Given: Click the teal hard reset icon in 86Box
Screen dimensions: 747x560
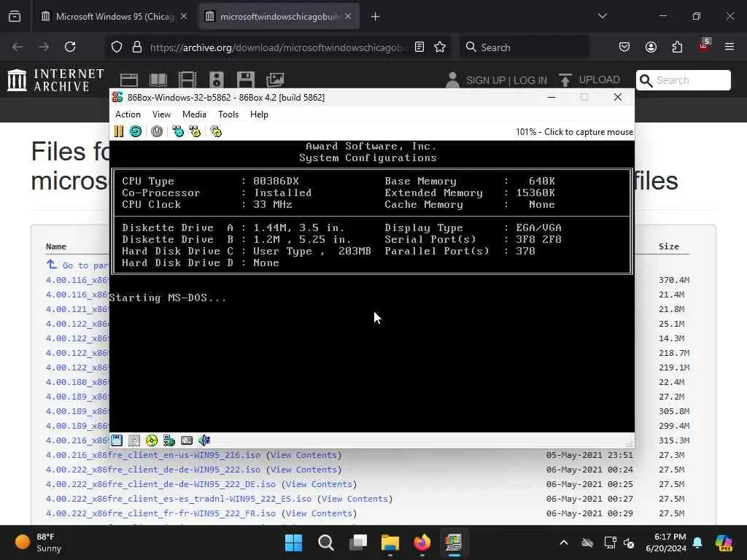Looking at the screenshot, I should coord(136,131).
